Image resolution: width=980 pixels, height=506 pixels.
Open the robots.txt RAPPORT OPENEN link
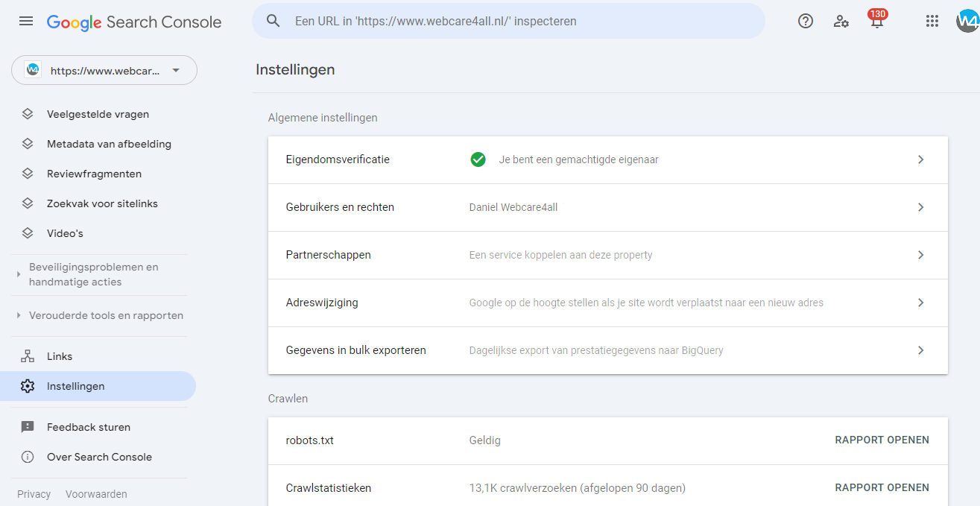(882, 440)
